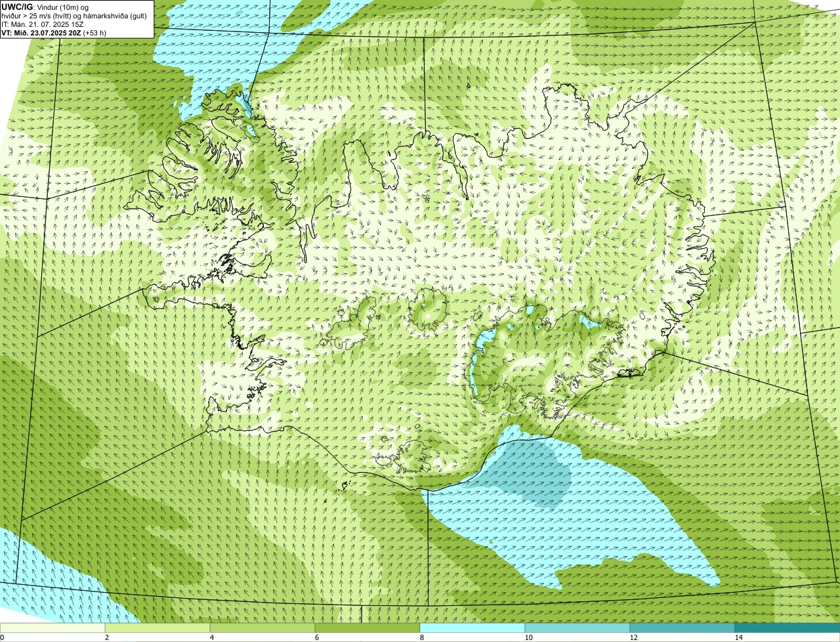Click the 2–4 m/s legend color segment
Image resolution: width=840 pixels, height=642 pixels.
click(157, 628)
